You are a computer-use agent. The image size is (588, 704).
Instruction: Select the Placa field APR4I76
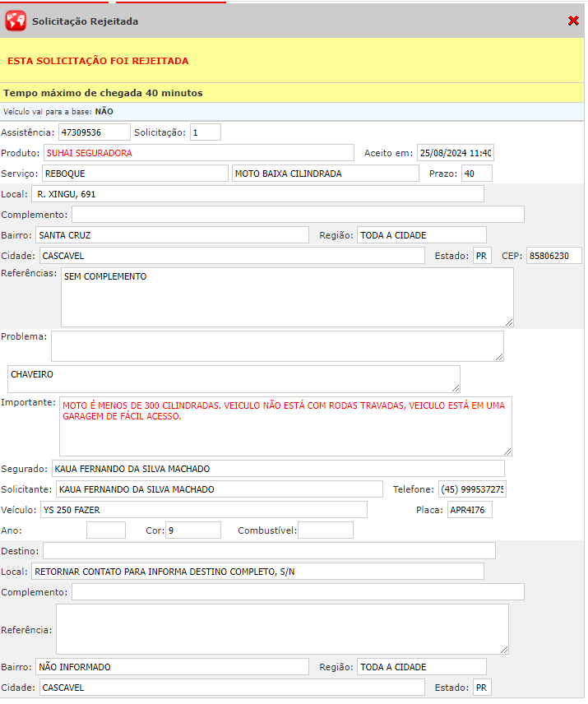(x=470, y=510)
